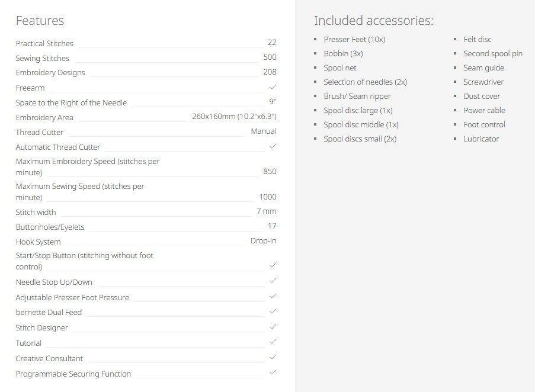Click the Needle Stop Up/Down checkmark

click(x=273, y=281)
